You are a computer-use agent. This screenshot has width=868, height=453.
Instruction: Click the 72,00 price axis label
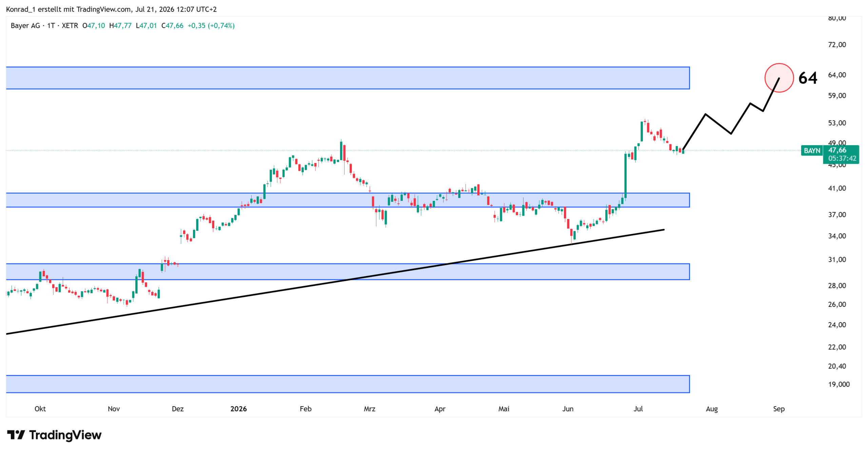coord(837,45)
